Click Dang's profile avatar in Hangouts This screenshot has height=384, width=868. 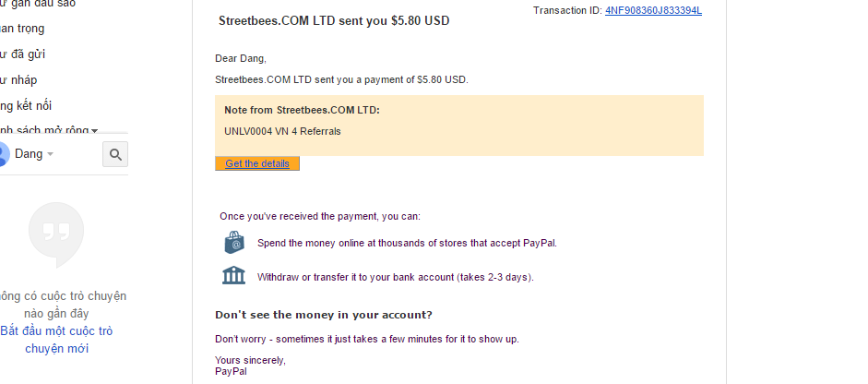[3, 154]
